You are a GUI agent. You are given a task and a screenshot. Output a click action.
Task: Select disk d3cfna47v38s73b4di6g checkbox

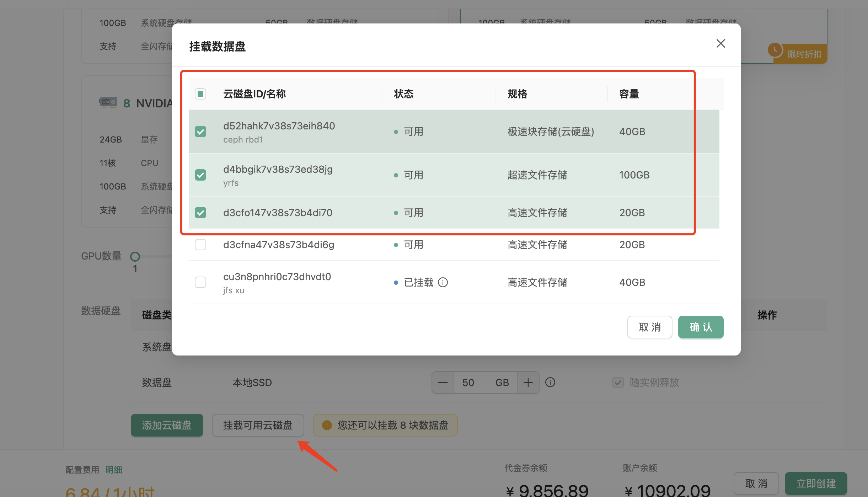pos(200,245)
